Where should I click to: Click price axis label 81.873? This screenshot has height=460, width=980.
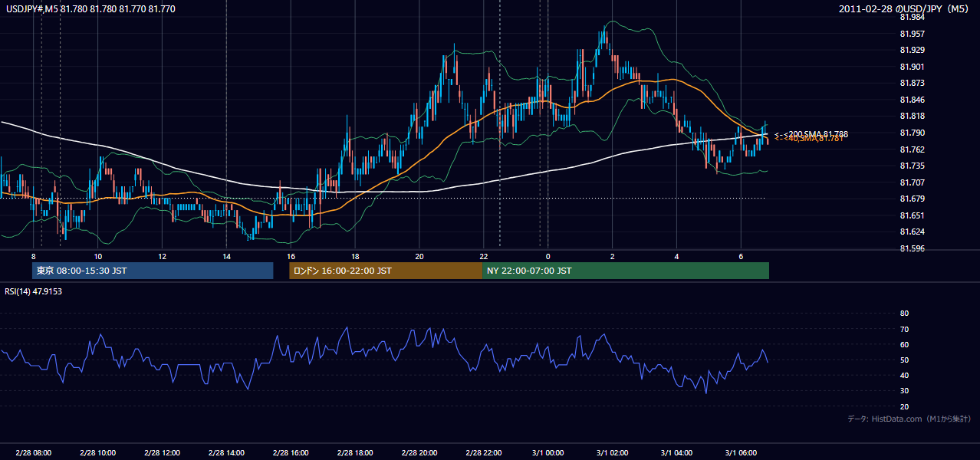912,83
